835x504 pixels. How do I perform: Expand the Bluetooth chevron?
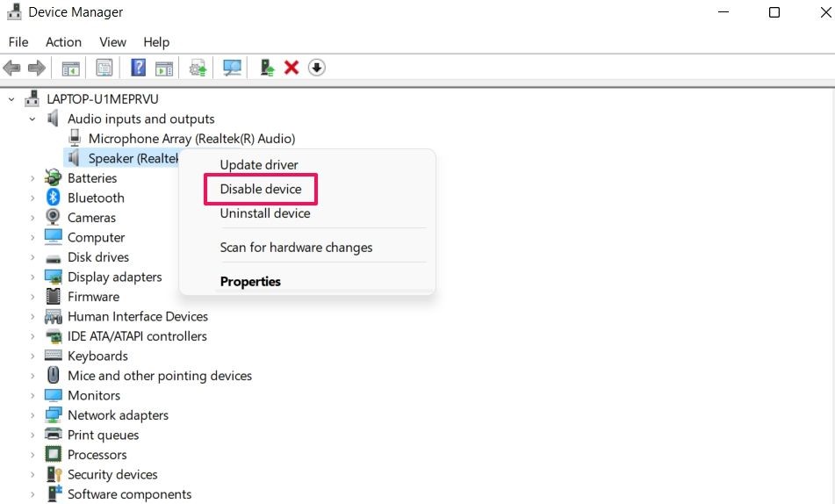[x=32, y=198]
